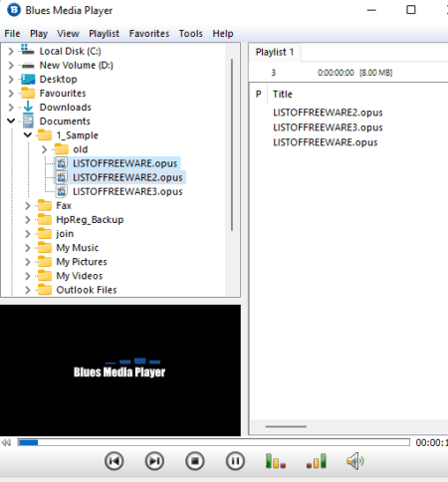Screen dimensions: 448x482
Task: Open the Favorites menu
Action: click(149, 34)
